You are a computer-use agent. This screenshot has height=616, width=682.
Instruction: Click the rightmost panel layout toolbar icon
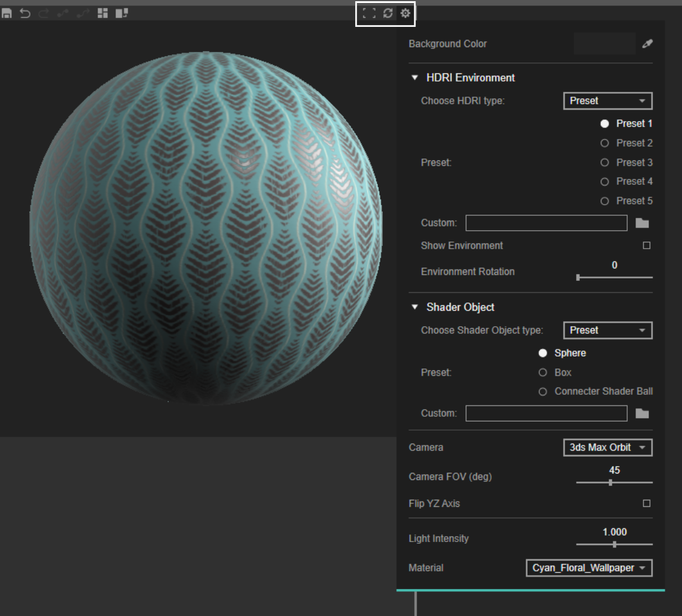121,13
